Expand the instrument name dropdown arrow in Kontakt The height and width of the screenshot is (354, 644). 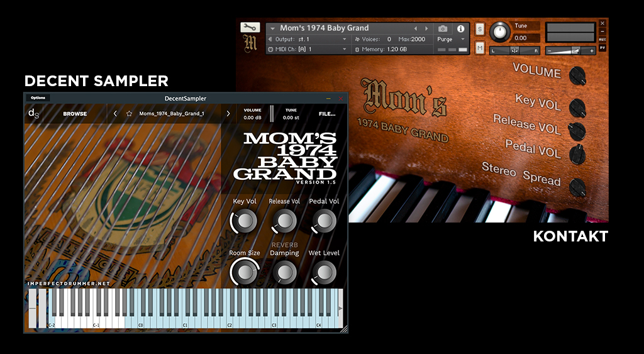pyautogui.click(x=272, y=29)
